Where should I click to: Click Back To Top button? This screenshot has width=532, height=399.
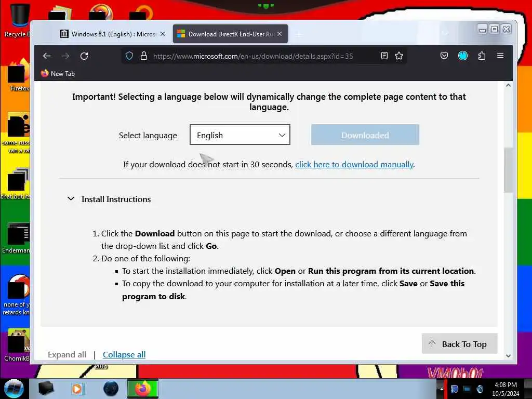[459, 344]
